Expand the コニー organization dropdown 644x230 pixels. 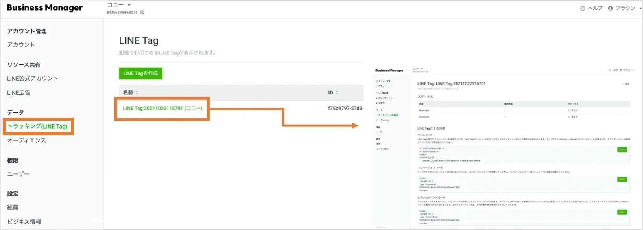pyautogui.click(x=129, y=5)
